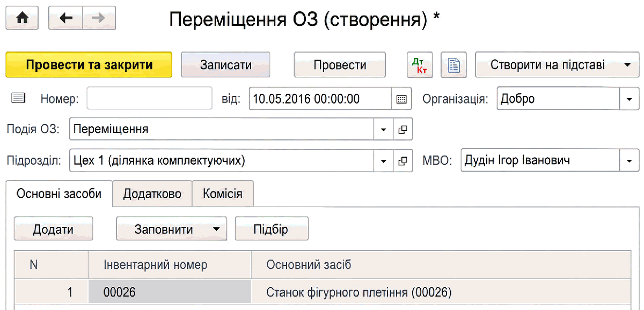Switch to the Комісія tab
Screen dimensions: 644x310
[x=223, y=194]
